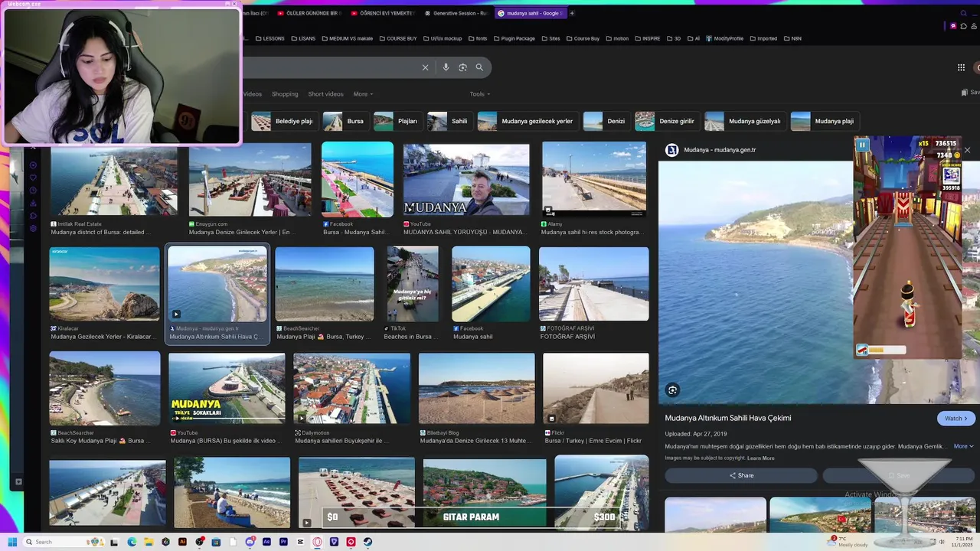The width and height of the screenshot is (980, 551).
Task: Open COURSE BUY bookmark folder
Action: pos(397,38)
